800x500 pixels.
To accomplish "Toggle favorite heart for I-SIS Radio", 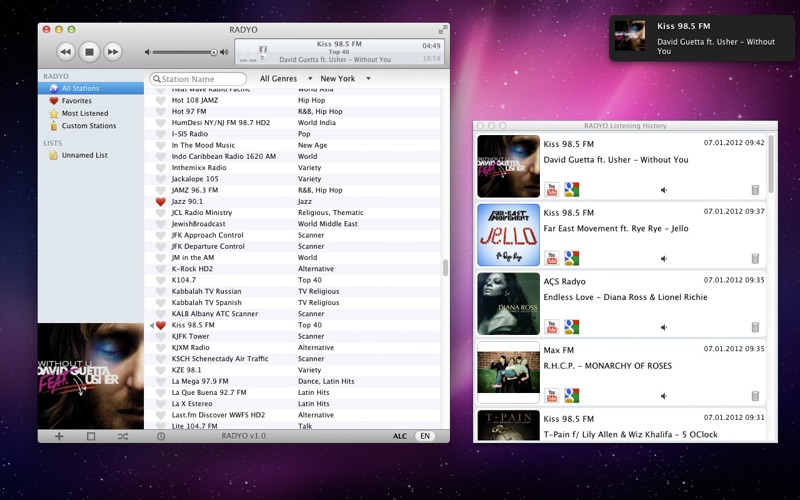I will point(161,134).
